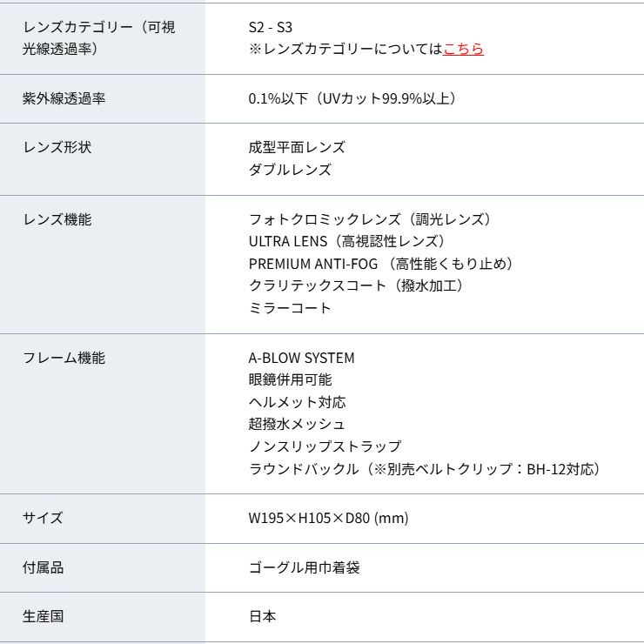Click the ゴーグル用巾着袋 accessory text
This screenshot has height=644, width=644.
click(304, 567)
